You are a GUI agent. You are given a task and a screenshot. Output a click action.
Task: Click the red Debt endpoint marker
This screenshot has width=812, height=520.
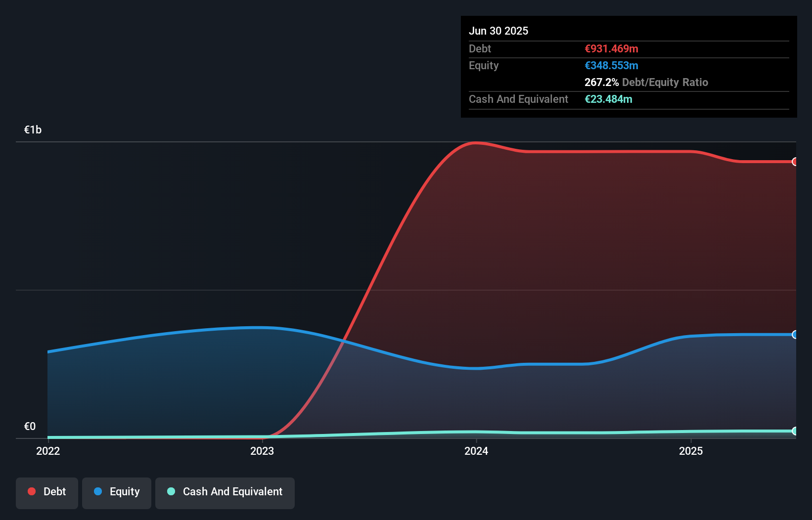pyautogui.click(x=795, y=162)
